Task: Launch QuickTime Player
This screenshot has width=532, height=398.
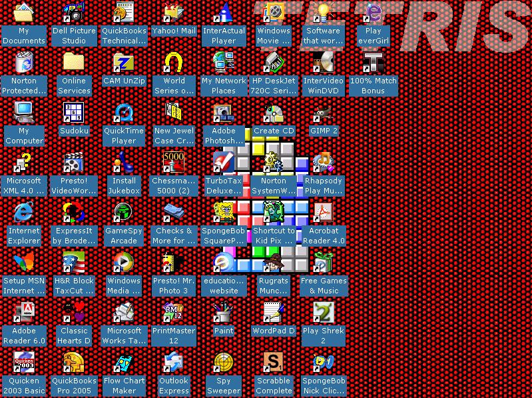Action: point(124,113)
